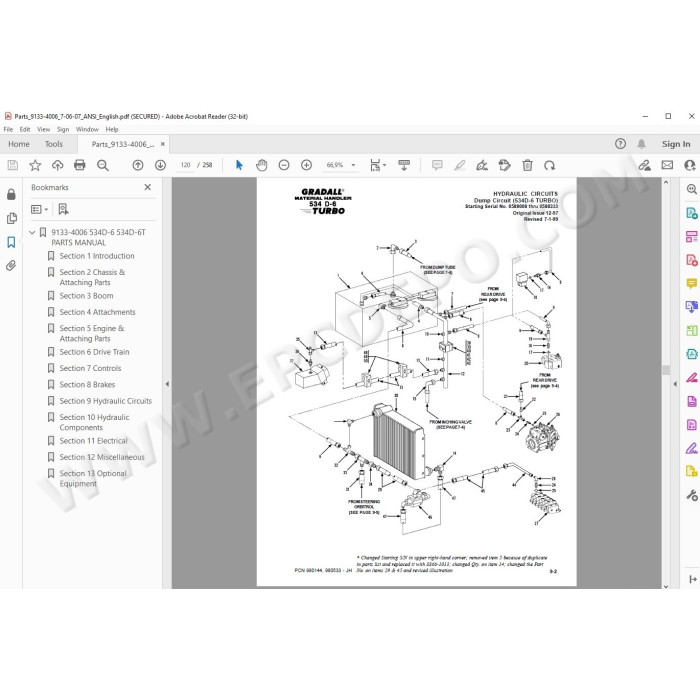This screenshot has width=700, height=700.
Task: Click the share link icon
Action: 644,165
